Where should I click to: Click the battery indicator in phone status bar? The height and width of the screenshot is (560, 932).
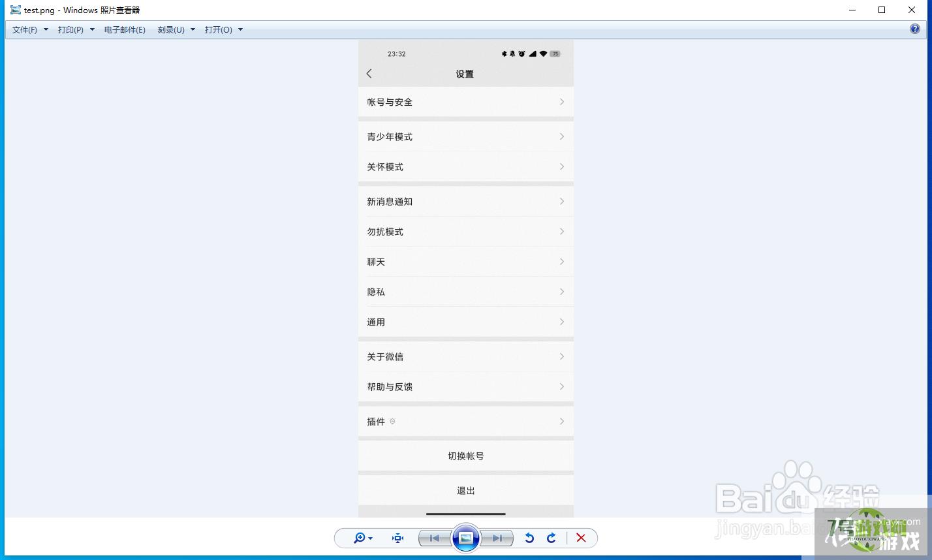click(x=555, y=54)
